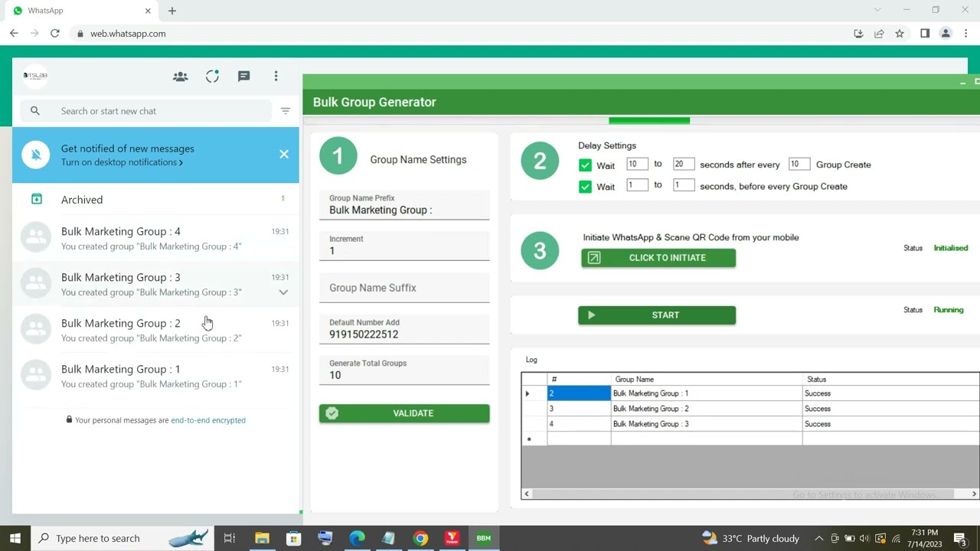Click the # column header in log
The image size is (980, 551).
pyautogui.click(x=579, y=379)
